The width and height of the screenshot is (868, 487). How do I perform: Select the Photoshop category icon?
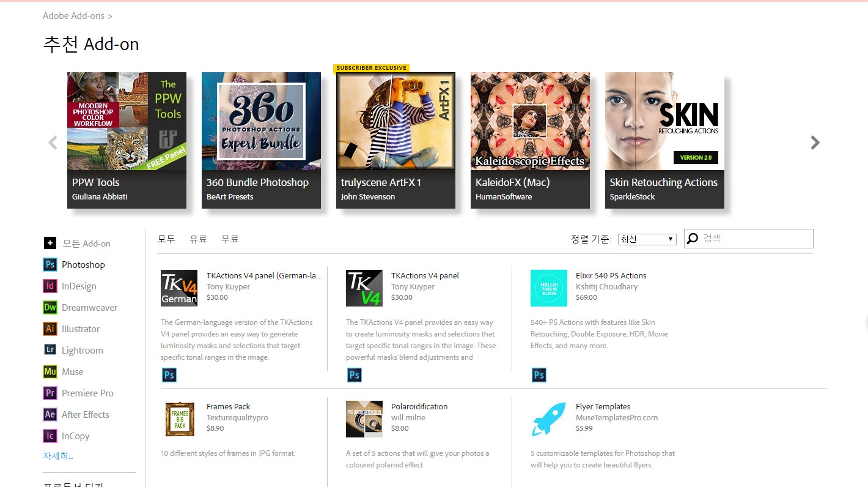50,264
